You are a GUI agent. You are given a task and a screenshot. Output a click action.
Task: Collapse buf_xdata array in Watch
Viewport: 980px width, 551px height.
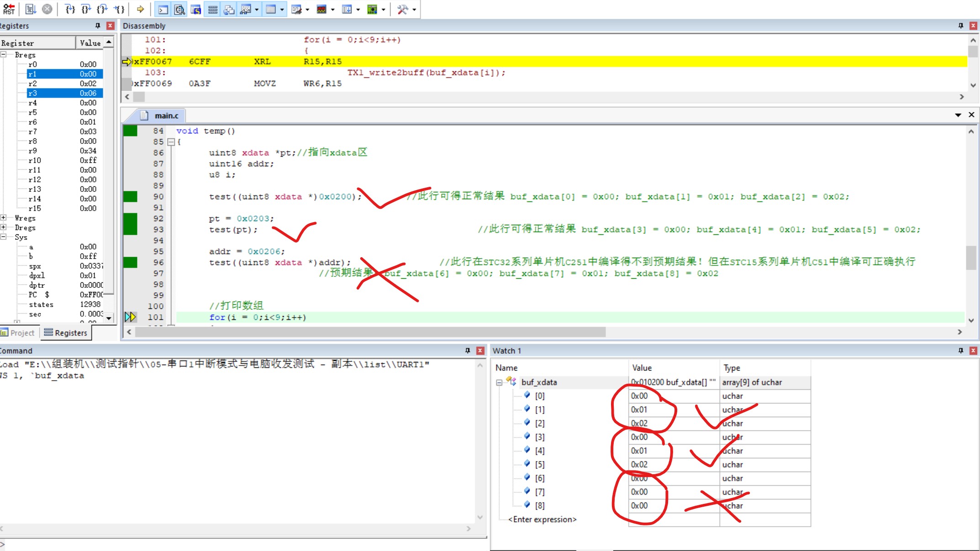pos(499,382)
